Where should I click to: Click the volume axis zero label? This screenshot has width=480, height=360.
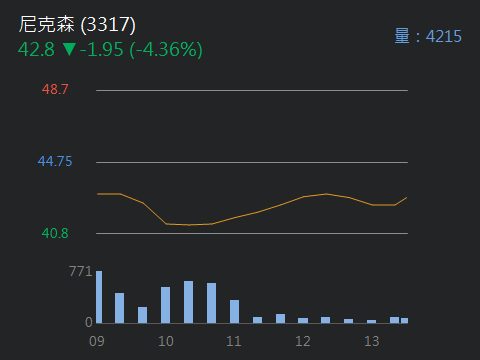pyautogui.click(x=89, y=322)
